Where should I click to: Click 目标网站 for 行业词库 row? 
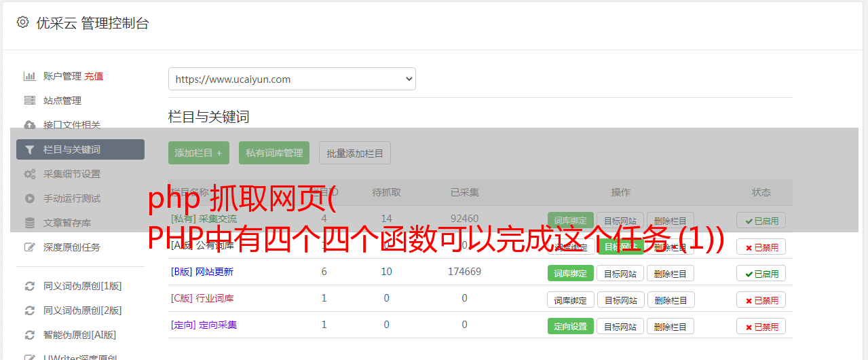coord(620,300)
